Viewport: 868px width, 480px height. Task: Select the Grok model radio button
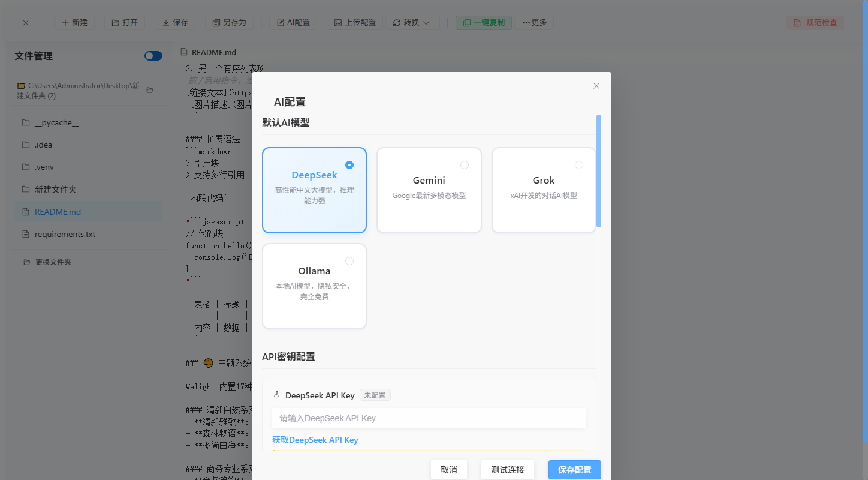[x=578, y=165]
